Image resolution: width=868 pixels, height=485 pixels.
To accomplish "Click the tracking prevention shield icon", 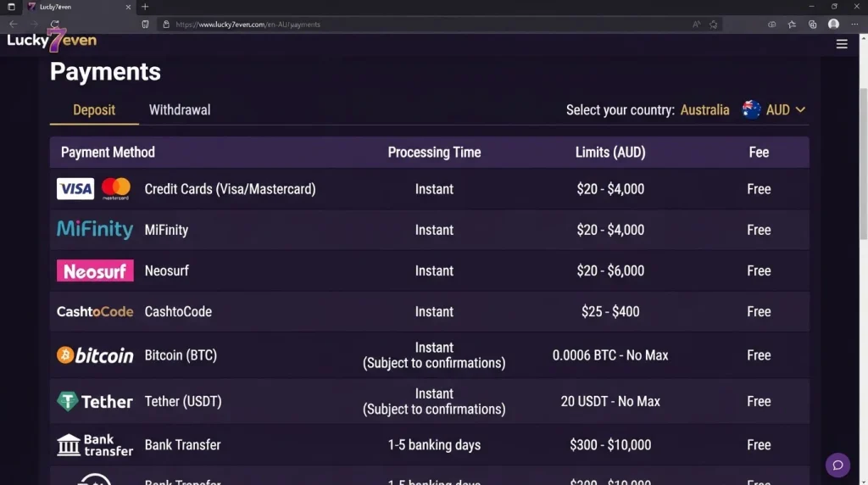I will pyautogui.click(x=145, y=25).
